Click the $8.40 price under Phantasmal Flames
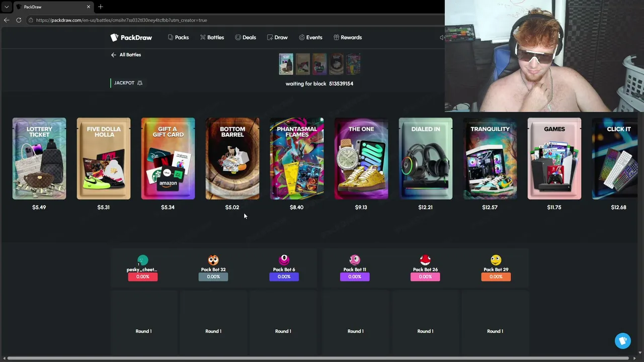Screen dimensions: 644x362 [x=297, y=207]
